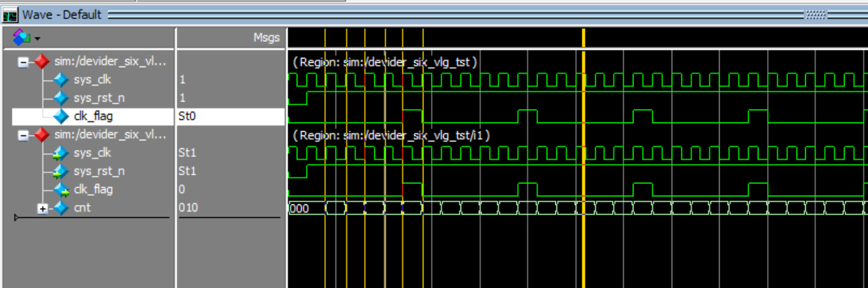The height and width of the screenshot is (288, 868).
Task: Click the St1 value beside lower sys_rst_n
Action: [x=187, y=172]
